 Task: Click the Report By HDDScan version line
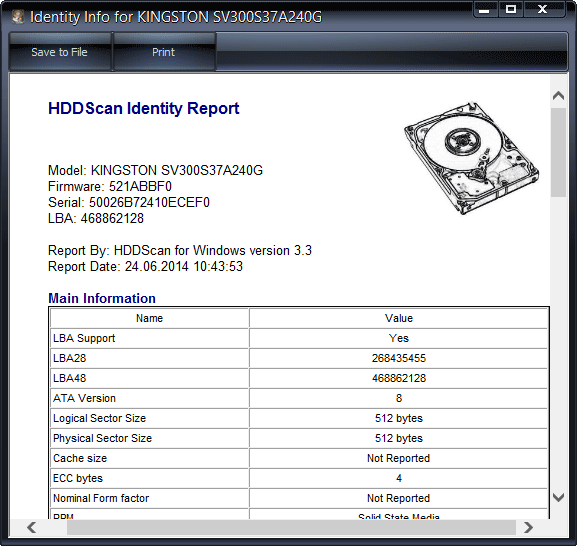click(180, 251)
